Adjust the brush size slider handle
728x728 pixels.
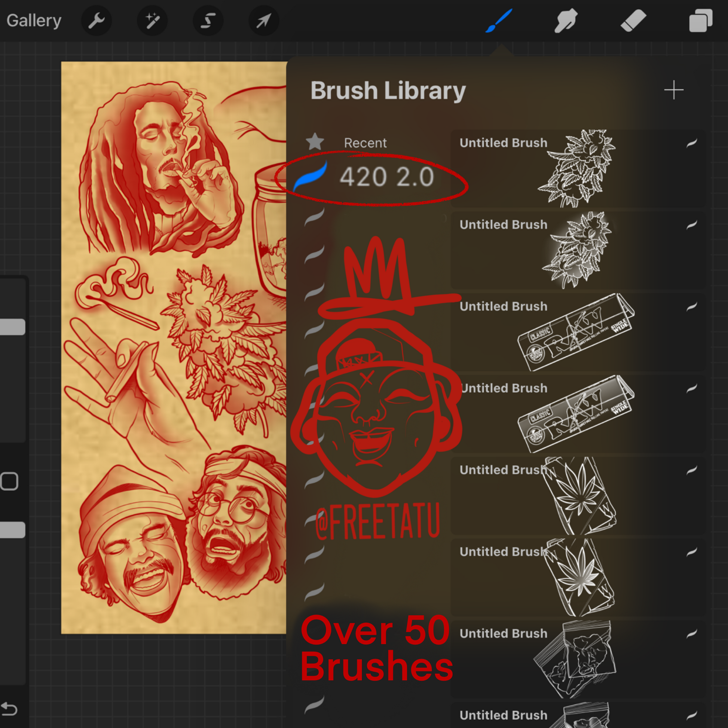(12, 327)
